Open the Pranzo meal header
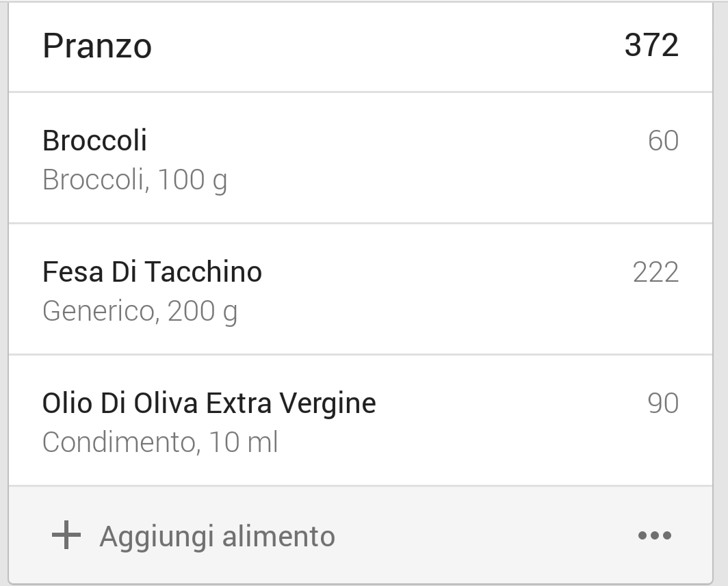Screen dimensions: 728x586 click(x=361, y=47)
